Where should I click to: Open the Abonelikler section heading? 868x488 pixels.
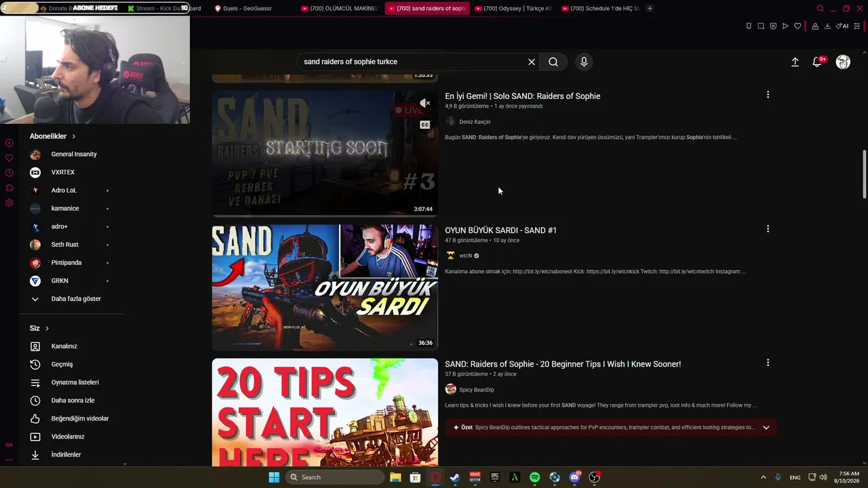pyautogui.click(x=53, y=136)
